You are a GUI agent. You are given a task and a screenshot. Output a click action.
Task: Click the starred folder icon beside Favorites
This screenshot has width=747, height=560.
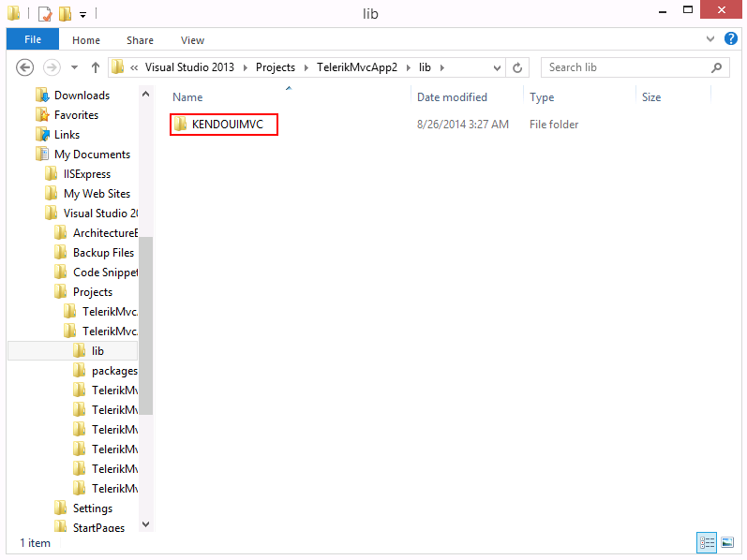coord(42,115)
